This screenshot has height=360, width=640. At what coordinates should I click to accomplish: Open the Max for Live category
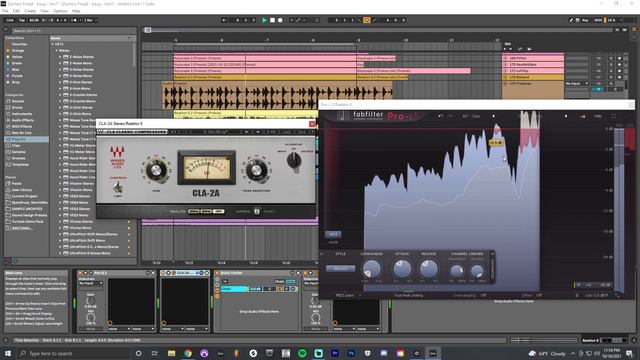(21, 133)
